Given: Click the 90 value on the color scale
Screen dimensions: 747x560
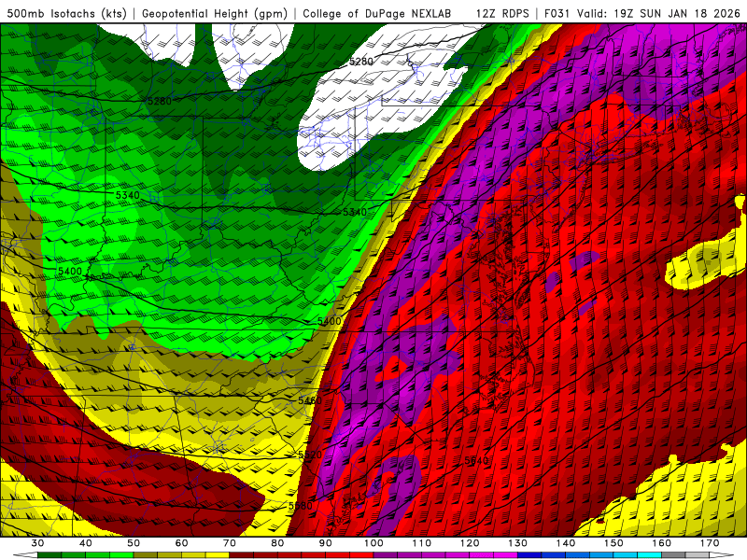Looking at the screenshot, I should point(326,543).
